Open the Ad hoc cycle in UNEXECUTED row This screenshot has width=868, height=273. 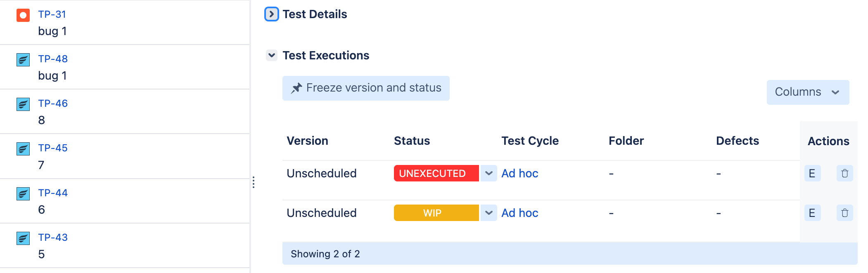pyautogui.click(x=519, y=173)
